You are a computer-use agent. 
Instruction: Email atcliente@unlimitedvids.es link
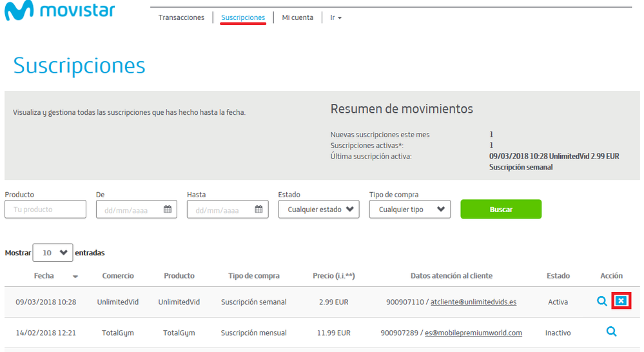[473, 302]
